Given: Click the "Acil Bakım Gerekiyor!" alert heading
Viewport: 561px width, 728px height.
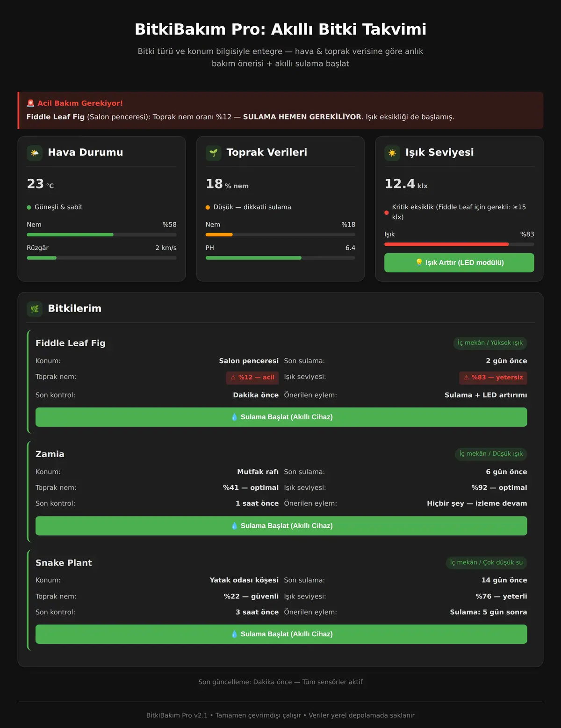Looking at the screenshot, I should 80,103.
